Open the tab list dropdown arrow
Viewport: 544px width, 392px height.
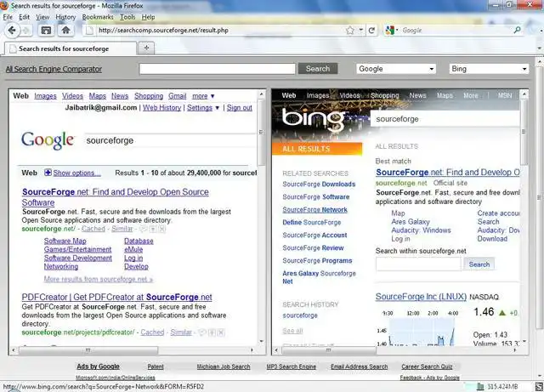539,48
